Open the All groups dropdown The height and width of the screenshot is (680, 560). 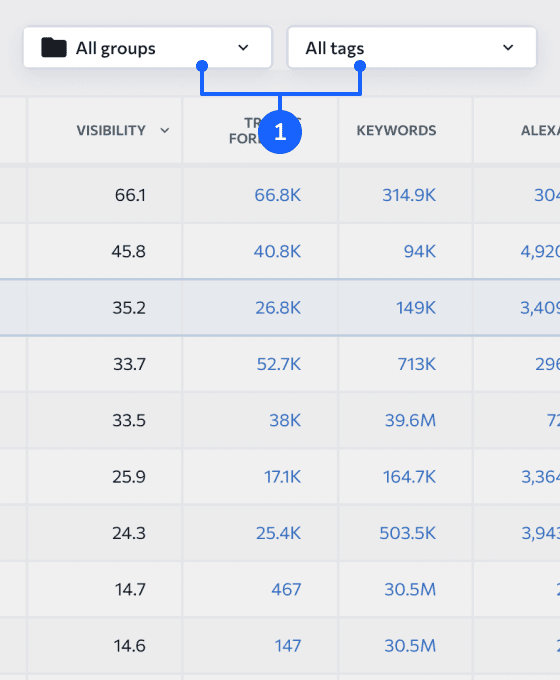147,48
